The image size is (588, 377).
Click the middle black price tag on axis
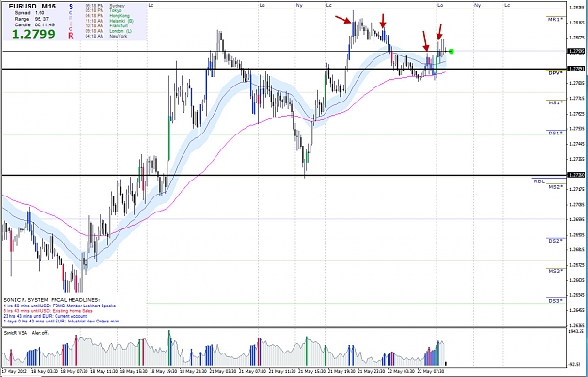click(577, 69)
